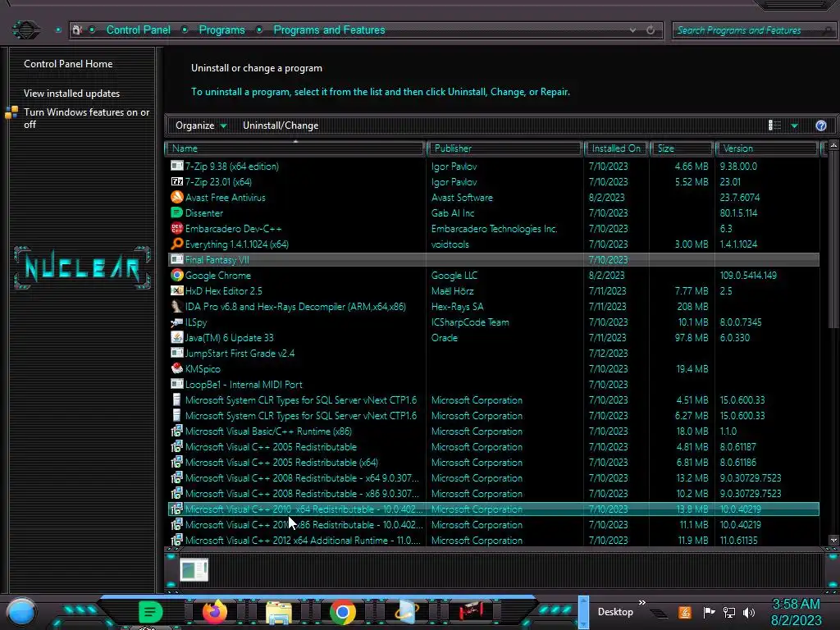Open the Organize dropdown menu
840x630 pixels.
click(202, 126)
